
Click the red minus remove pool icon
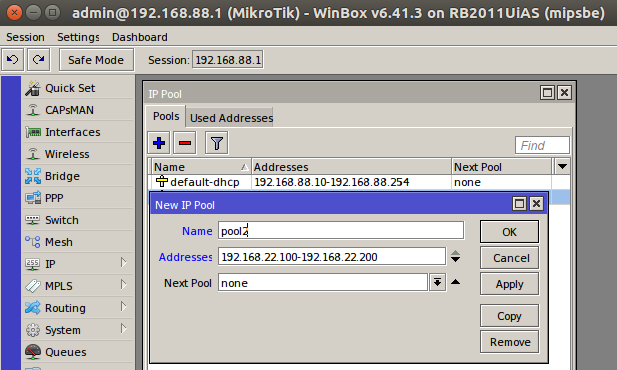point(185,143)
